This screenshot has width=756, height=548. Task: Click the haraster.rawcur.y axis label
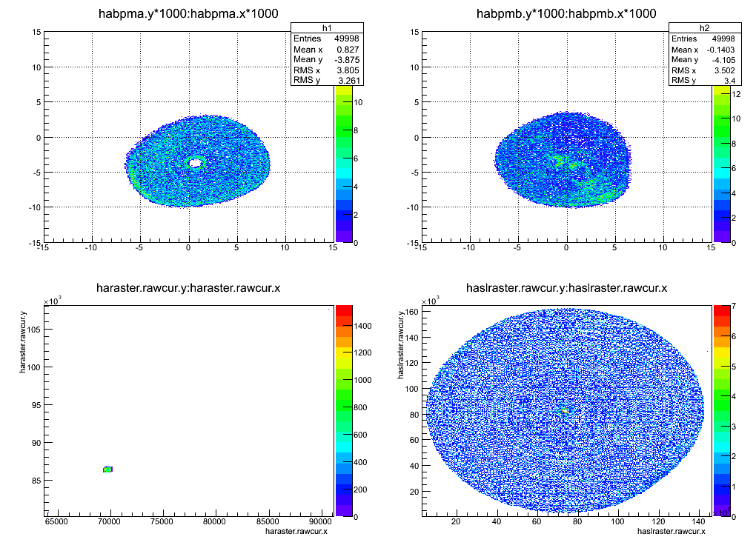(x=23, y=342)
